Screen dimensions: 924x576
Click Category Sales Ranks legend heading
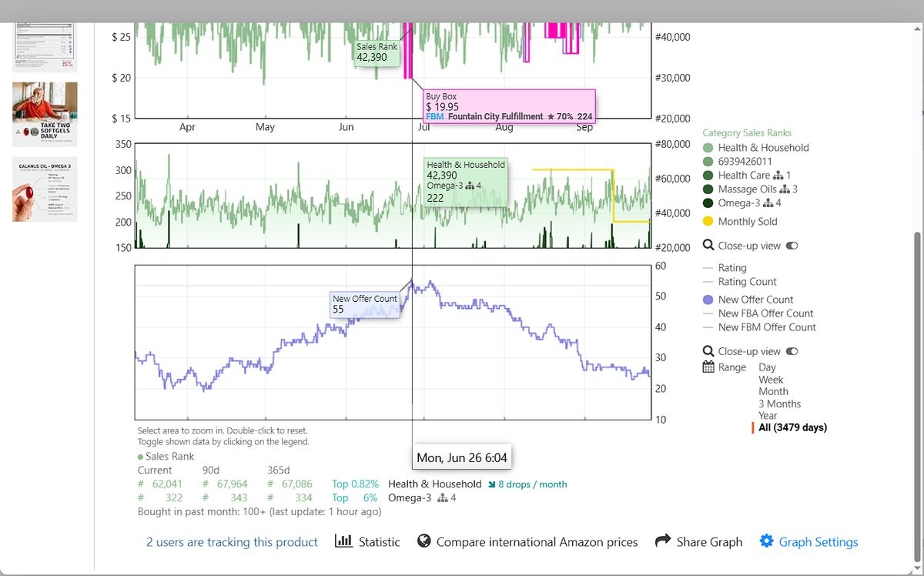[747, 133]
